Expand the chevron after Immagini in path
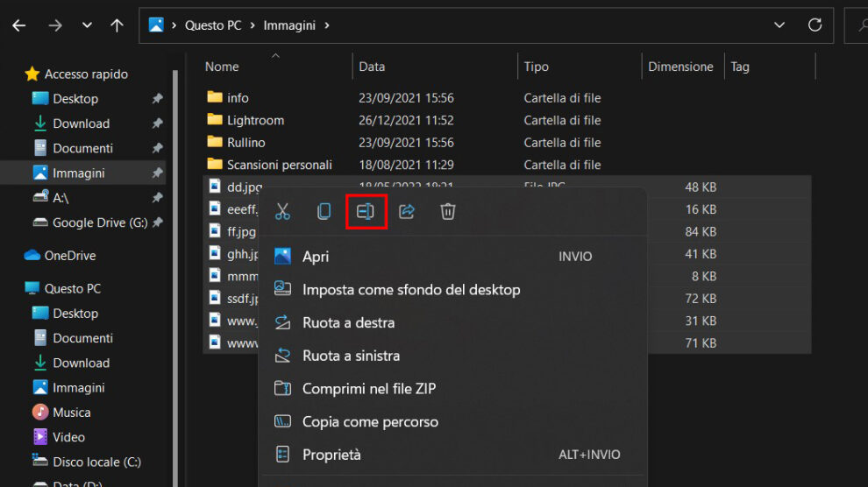Screen dimensions: 868x487 [327, 25]
